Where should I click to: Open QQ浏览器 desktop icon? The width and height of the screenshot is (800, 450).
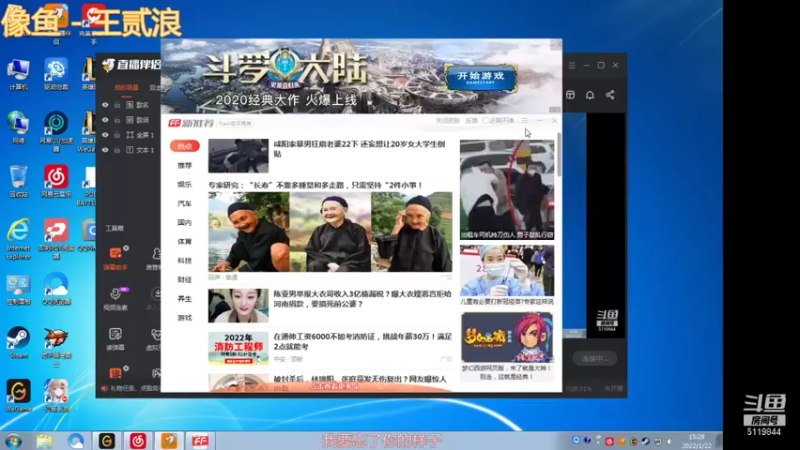click(x=56, y=289)
